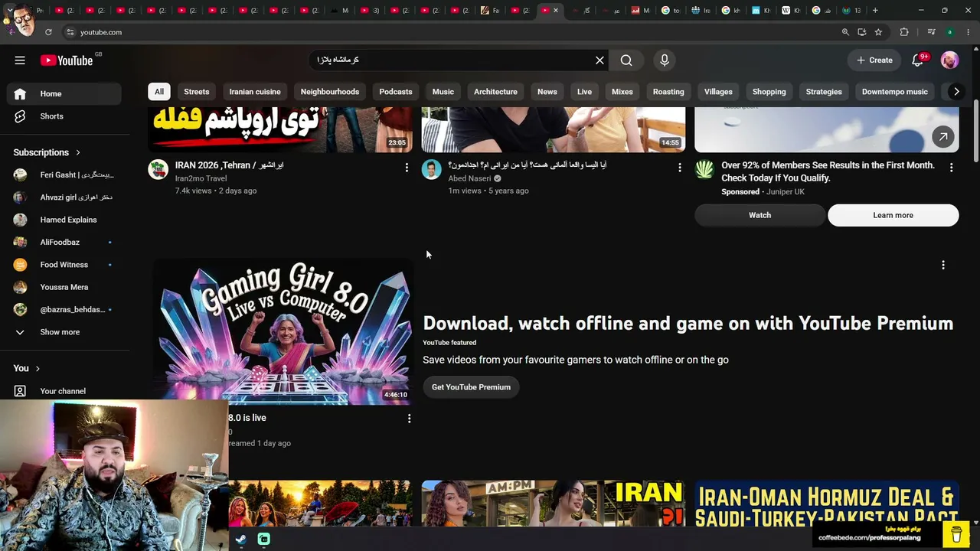Screen dimensions: 980x551
Task: Select the Iranian cuisine chip
Action: click(255, 92)
